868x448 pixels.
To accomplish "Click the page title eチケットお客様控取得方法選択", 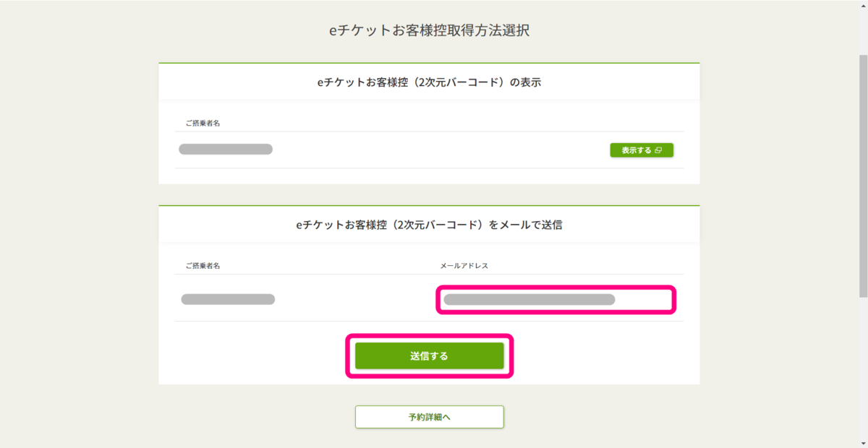I will click(x=430, y=32).
